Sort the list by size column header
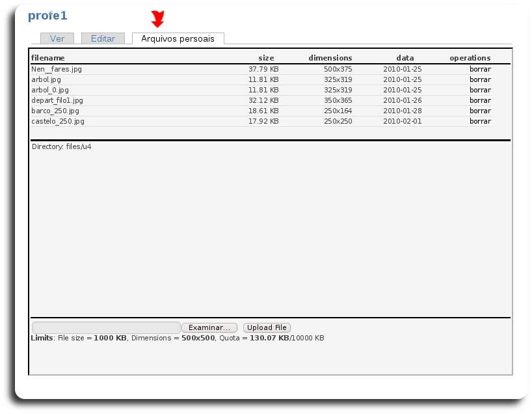Screen dimensions: 532x414 click(266, 58)
